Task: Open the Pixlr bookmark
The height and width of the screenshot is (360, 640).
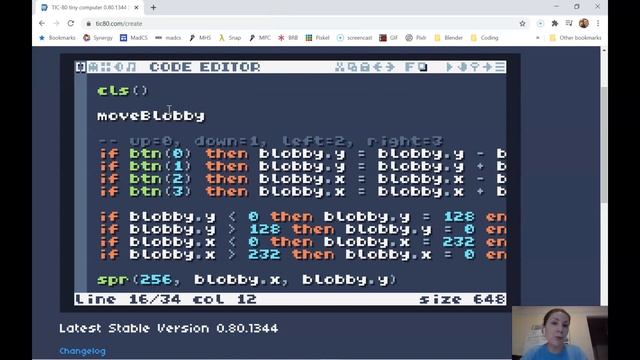Action: (416, 38)
